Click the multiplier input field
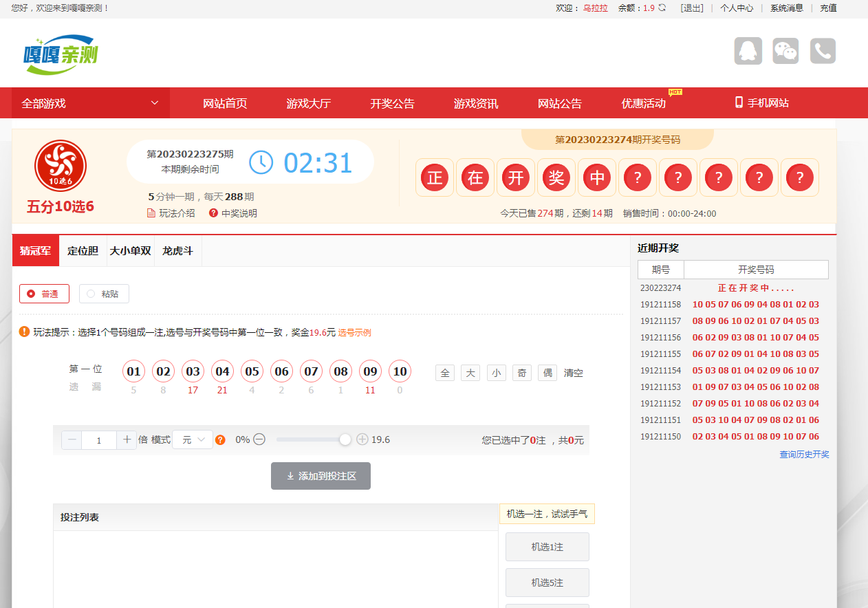Image resolution: width=868 pixels, height=608 pixels. (99, 440)
